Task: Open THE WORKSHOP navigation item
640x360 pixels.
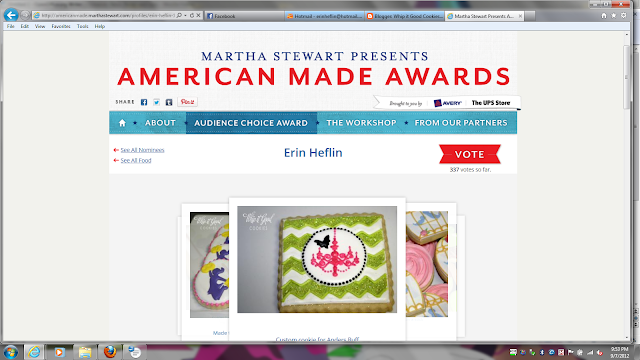Action: point(361,123)
